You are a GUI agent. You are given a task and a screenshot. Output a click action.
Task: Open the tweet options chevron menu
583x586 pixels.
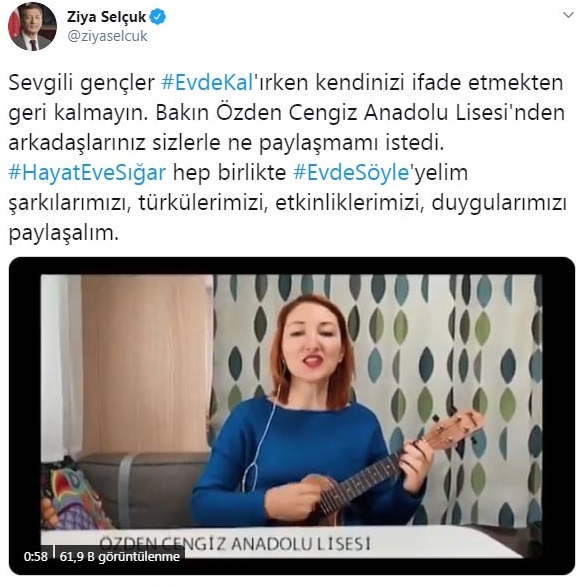pos(568,15)
